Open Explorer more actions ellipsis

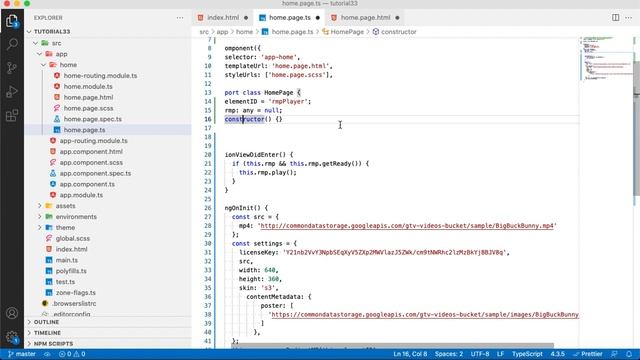point(180,18)
